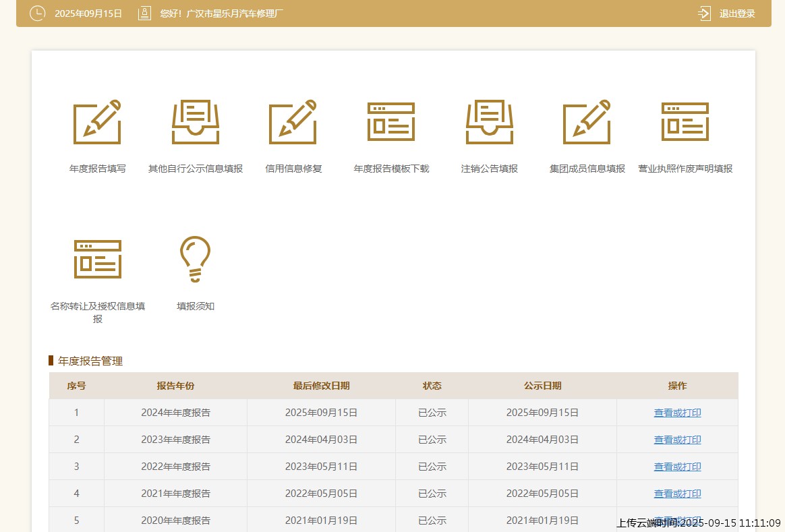Screen dimensions: 785x532
Task: Click the 公示日期 column header
Action: [x=543, y=386]
